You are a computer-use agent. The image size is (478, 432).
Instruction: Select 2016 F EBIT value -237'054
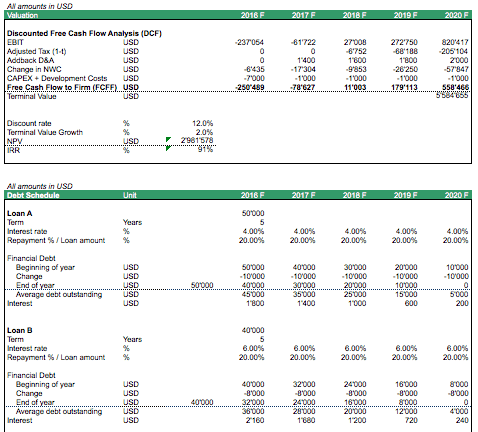pos(249,42)
